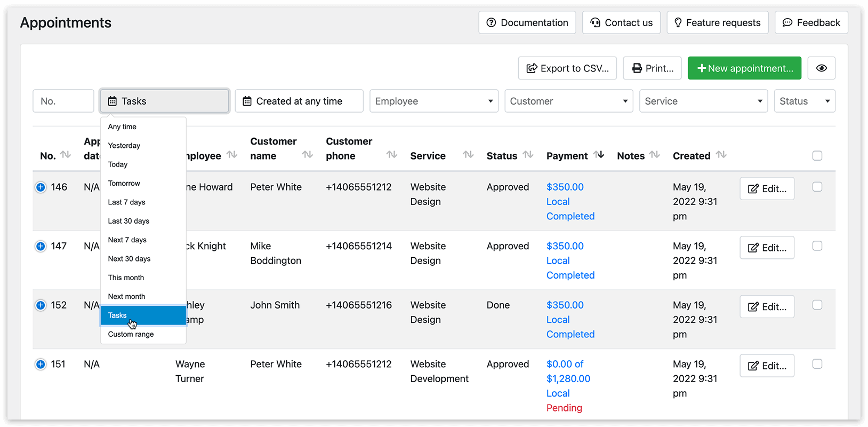868x427 pixels.
Task: Open Feature requests
Action: pyautogui.click(x=717, y=22)
